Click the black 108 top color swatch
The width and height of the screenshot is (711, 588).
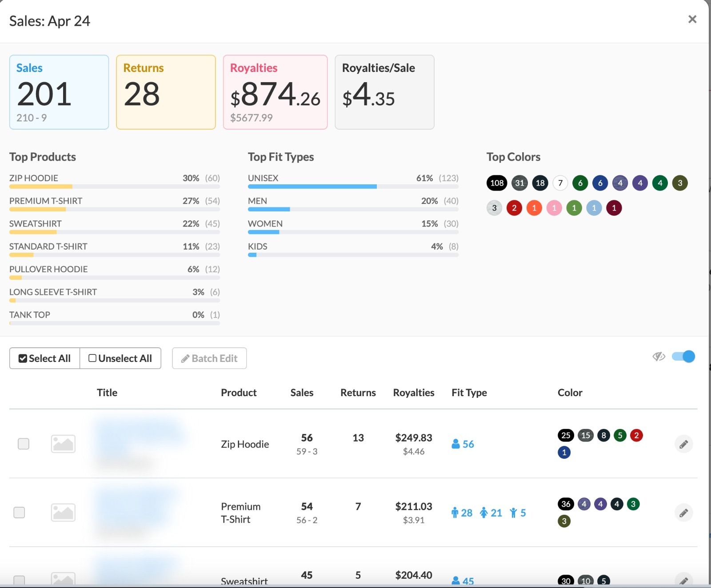click(497, 183)
